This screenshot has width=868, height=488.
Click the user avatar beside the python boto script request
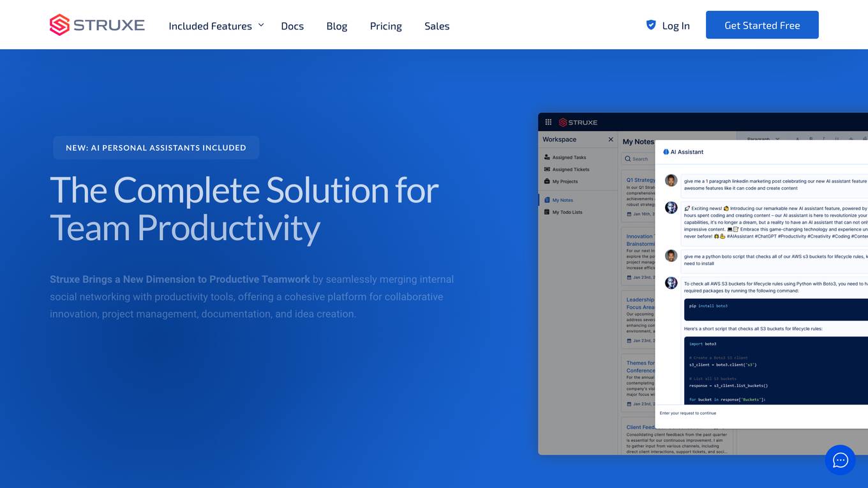[671, 255]
